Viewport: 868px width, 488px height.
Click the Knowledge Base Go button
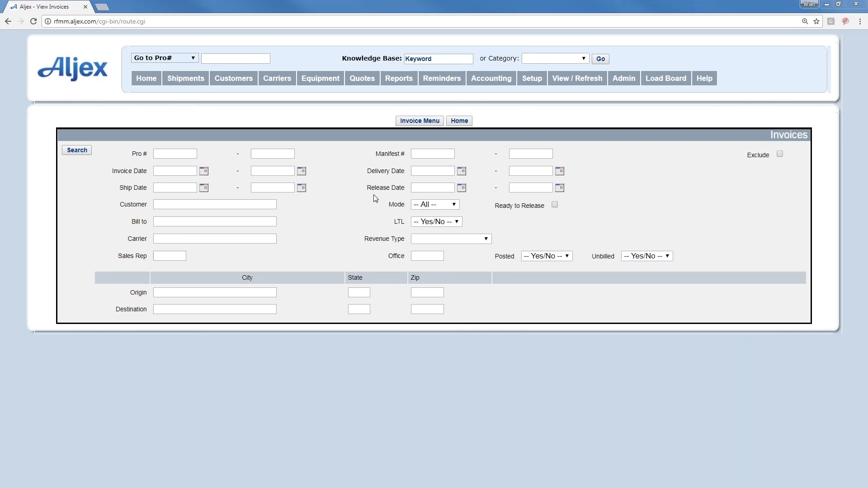tap(600, 59)
